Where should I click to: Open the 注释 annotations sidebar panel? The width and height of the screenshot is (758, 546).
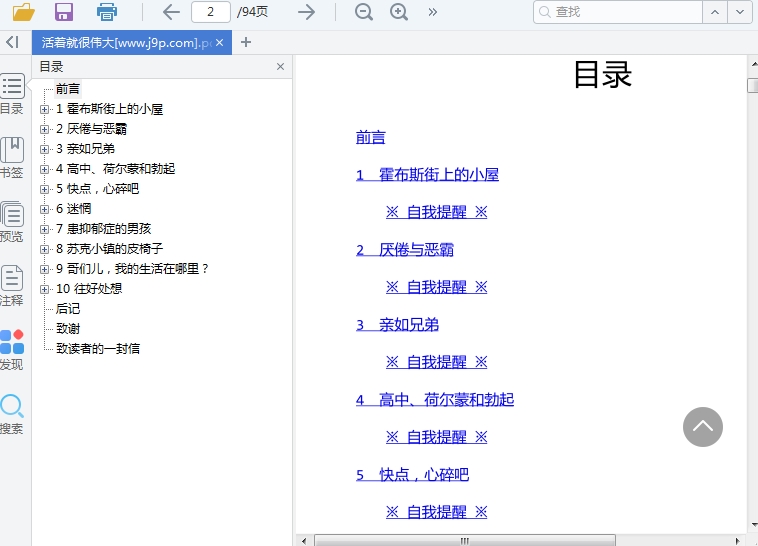[12, 286]
